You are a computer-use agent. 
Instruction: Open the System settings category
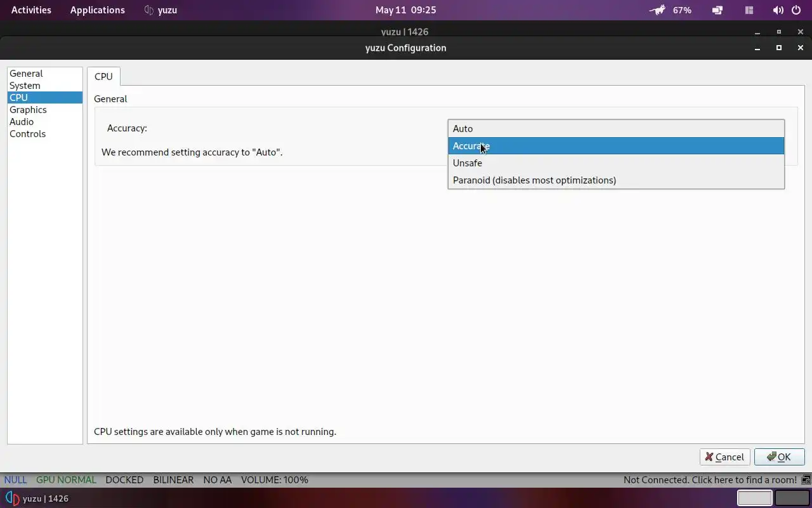(45, 86)
